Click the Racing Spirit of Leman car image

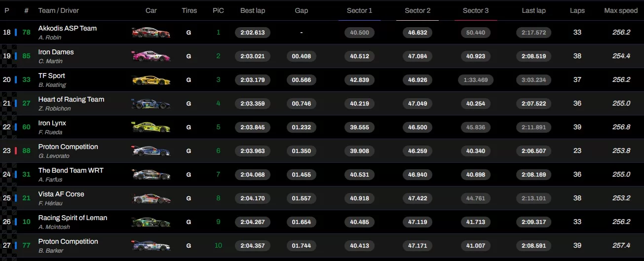pos(151,222)
